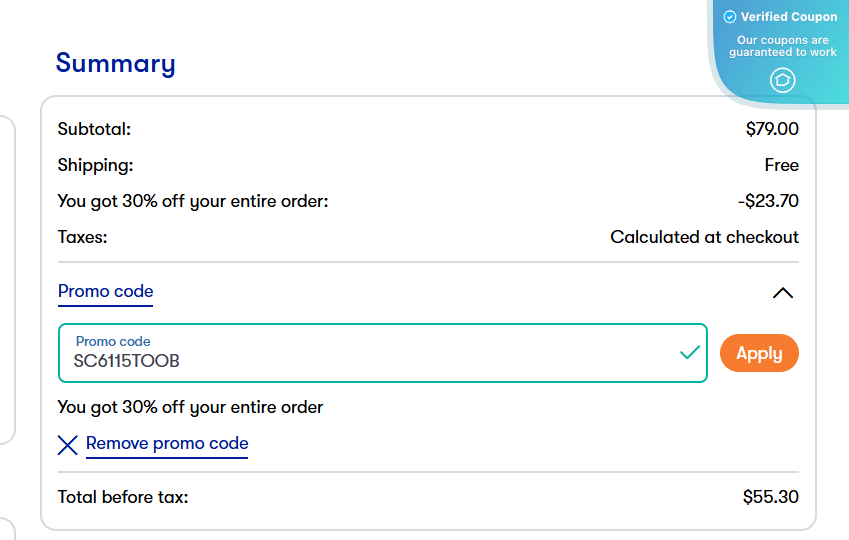Click the Verified Coupon check badge icon
Viewport: 849px width, 540px height.
coord(730,17)
